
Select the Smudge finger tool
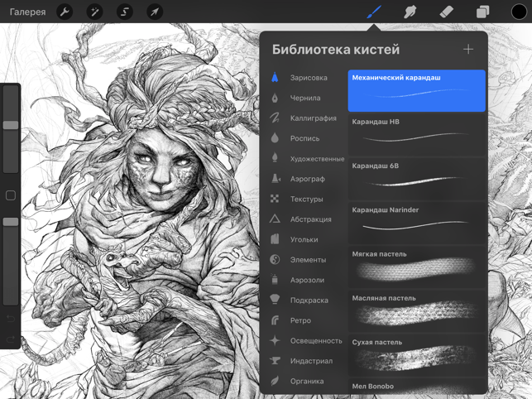click(410, 12)
